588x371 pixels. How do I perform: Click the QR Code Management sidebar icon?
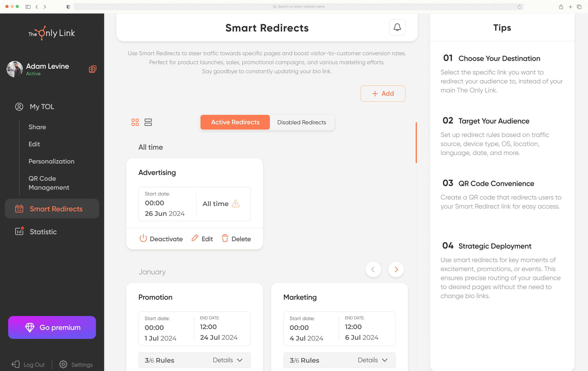(48, 183)
